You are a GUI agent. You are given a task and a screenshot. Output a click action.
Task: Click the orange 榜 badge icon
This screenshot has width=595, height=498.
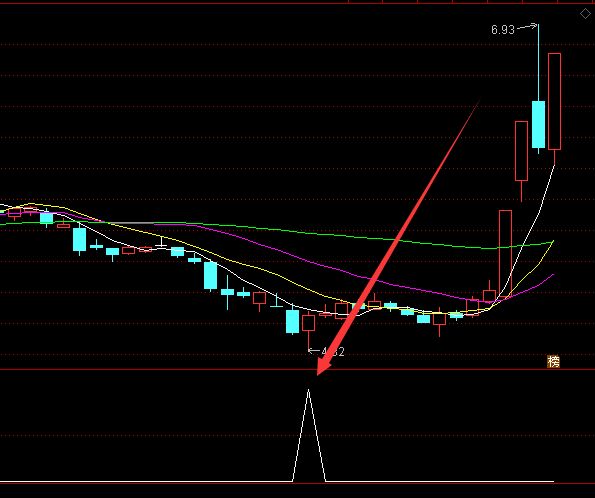[x=553, y=362]
